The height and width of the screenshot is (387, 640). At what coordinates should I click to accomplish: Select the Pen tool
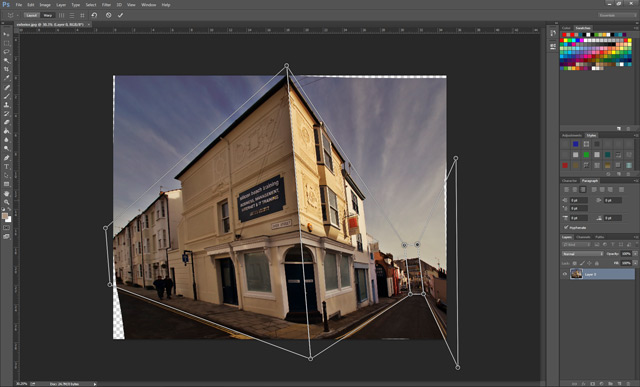tap(7, 158)
